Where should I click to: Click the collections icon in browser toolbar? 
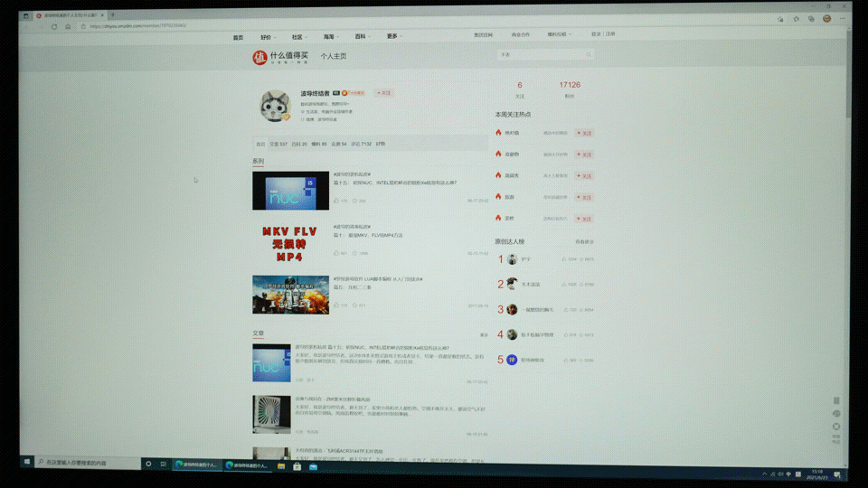pyautogui.click(x=811, y=19)
